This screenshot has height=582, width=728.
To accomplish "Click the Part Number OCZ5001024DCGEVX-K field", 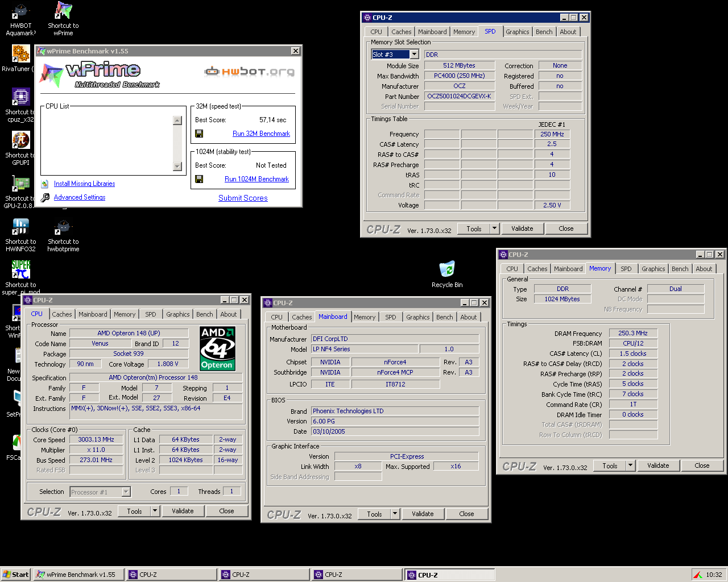I will click(460, 96).
